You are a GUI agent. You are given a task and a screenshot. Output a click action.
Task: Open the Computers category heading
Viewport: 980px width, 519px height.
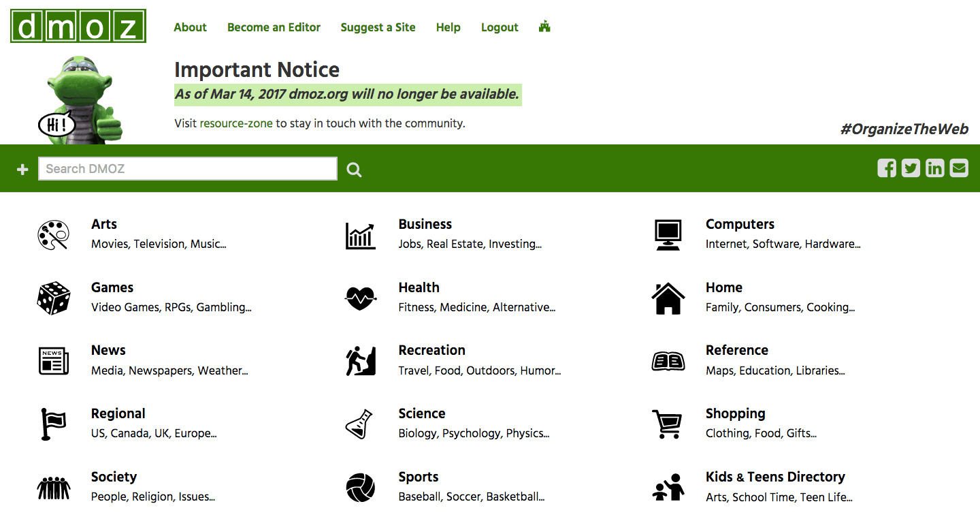pyautogui.click(x=740, y=224)
